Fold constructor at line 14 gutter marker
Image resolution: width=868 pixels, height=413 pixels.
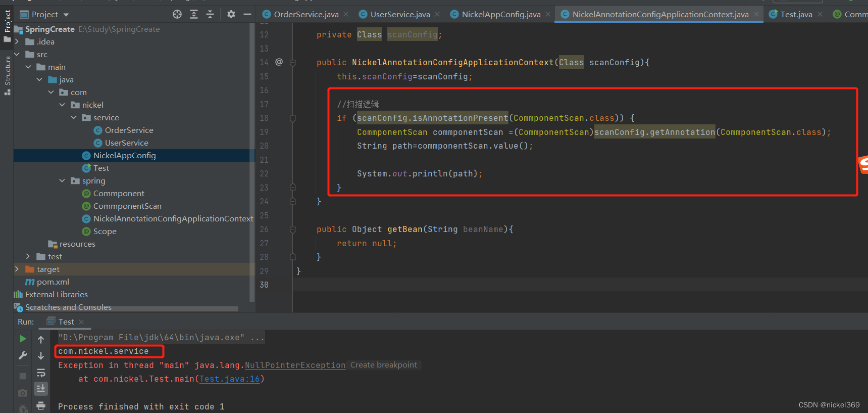point(292,63)
